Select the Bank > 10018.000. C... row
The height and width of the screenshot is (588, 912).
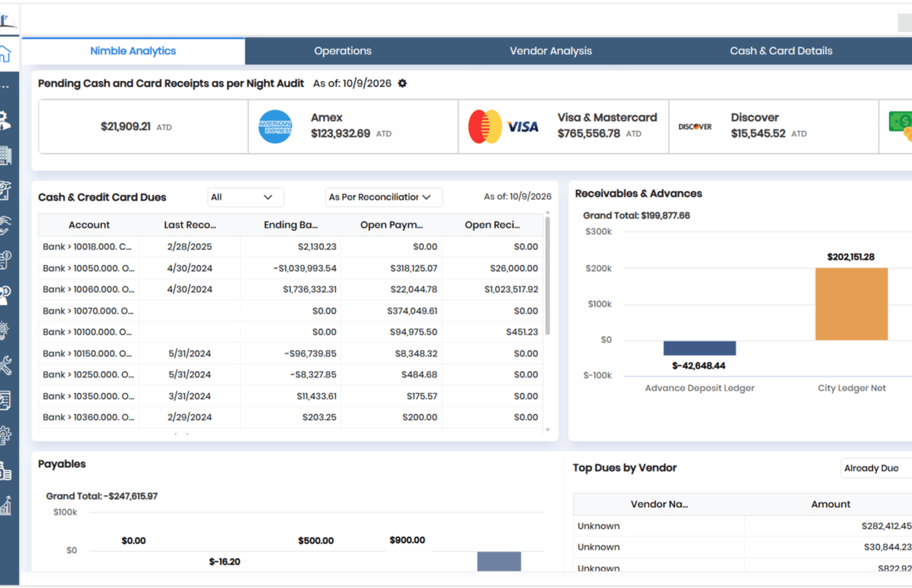pyautogui.click(x=291, y=247)
